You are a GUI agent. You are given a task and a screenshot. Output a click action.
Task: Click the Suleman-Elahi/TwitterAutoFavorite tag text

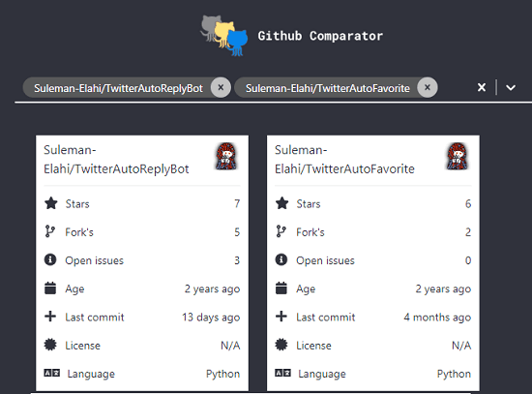tap(328, 88)
